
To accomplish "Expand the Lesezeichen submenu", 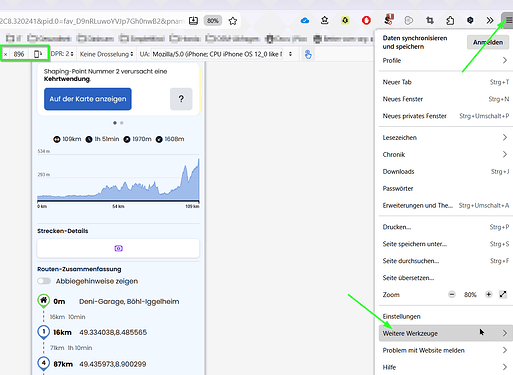I will 446,137.
